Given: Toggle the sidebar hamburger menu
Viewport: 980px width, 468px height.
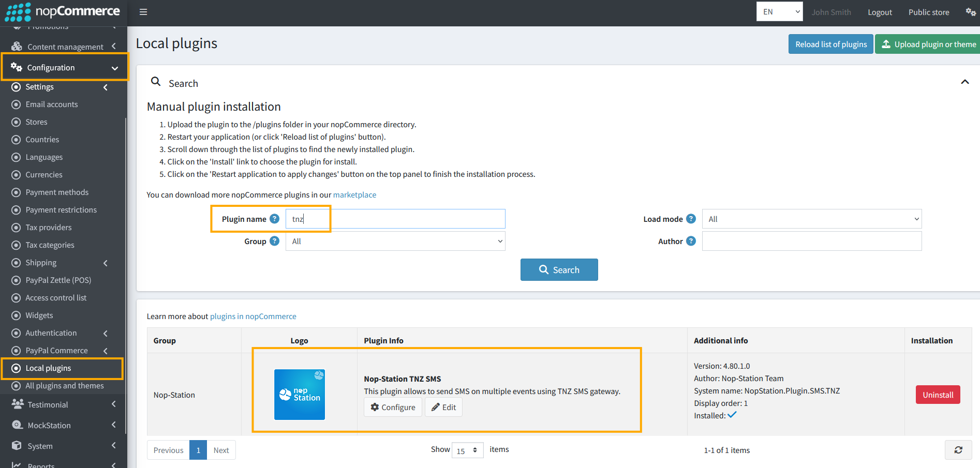Looking at the screenshot, I should point(143,12).
